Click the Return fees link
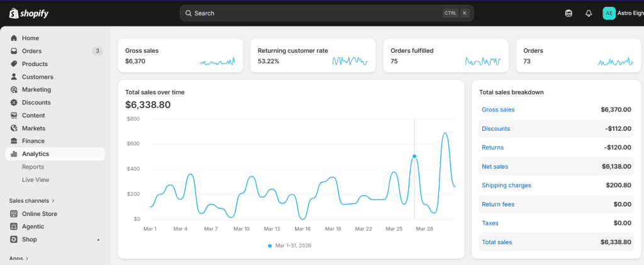Viewport: 644px width, 265px height. (x=498, y=204)
